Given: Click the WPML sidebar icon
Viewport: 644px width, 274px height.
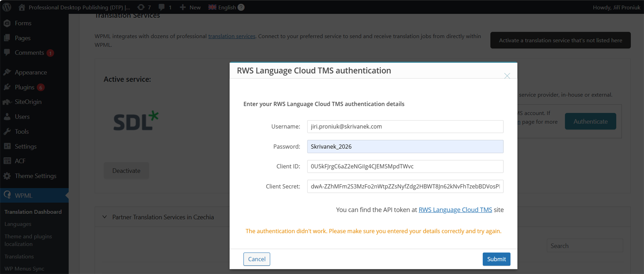Looking at the screenshot, I should (x=7, y=195).
